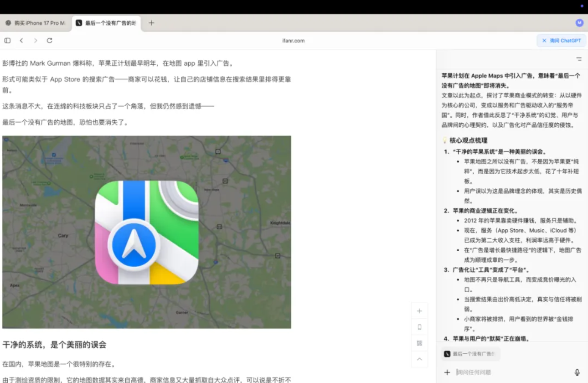The width and height of the screenshot is (588, 383).
Task: Click the scroll-to-top chevron icon
Action: point(419,360)
